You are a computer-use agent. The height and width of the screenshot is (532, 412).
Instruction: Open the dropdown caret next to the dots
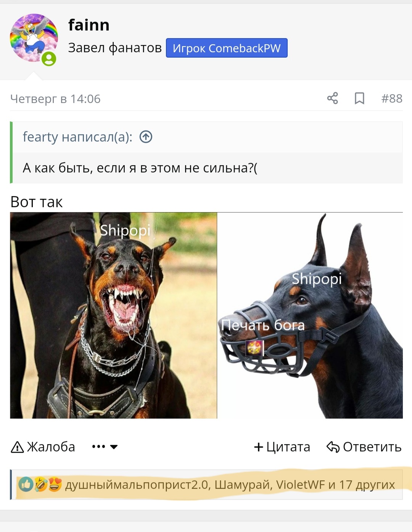[114, 447]
